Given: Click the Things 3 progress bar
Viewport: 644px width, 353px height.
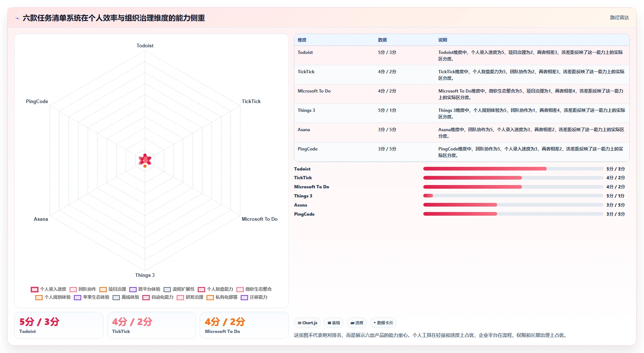Looking at the screenshot, I should (513, 196).
